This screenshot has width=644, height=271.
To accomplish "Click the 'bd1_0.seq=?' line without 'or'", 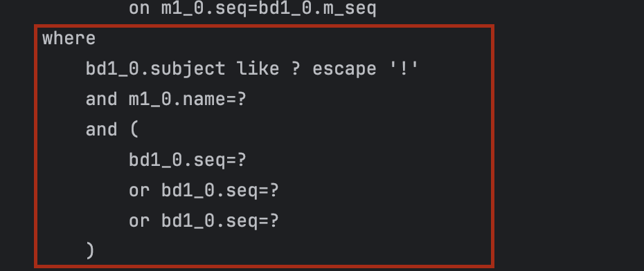I will [188, 160].
